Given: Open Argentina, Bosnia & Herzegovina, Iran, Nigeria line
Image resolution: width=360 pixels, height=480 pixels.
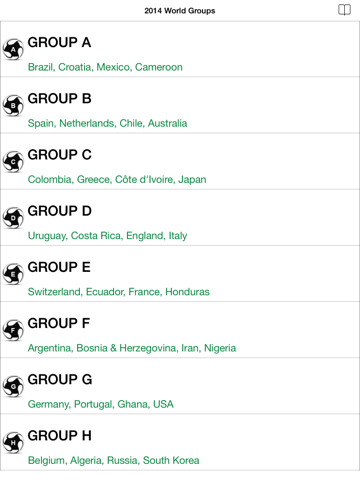Looking at the screenshot, I should (132, 348).
